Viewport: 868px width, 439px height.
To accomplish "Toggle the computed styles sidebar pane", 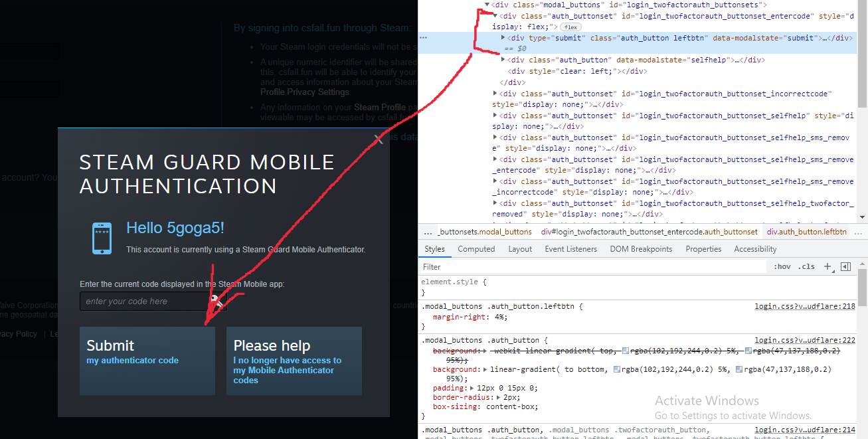I will (845, 266).
